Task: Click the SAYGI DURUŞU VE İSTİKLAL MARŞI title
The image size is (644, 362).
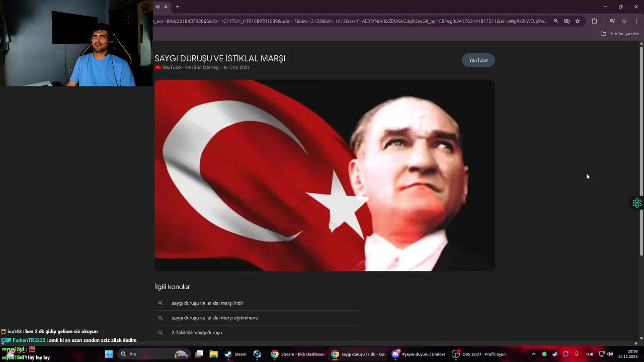Action: (x=220, y=58)
